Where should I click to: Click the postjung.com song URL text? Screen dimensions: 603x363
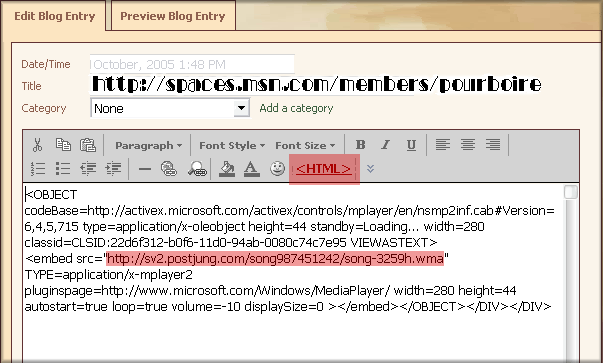point(275,258)
